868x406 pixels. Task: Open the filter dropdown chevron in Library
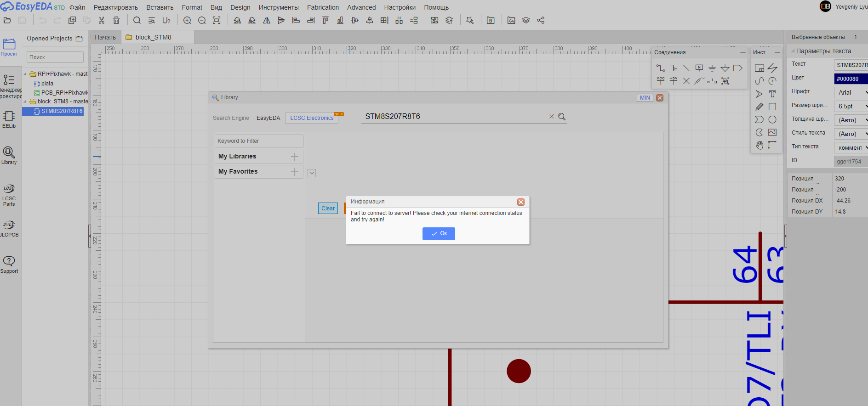312,173
